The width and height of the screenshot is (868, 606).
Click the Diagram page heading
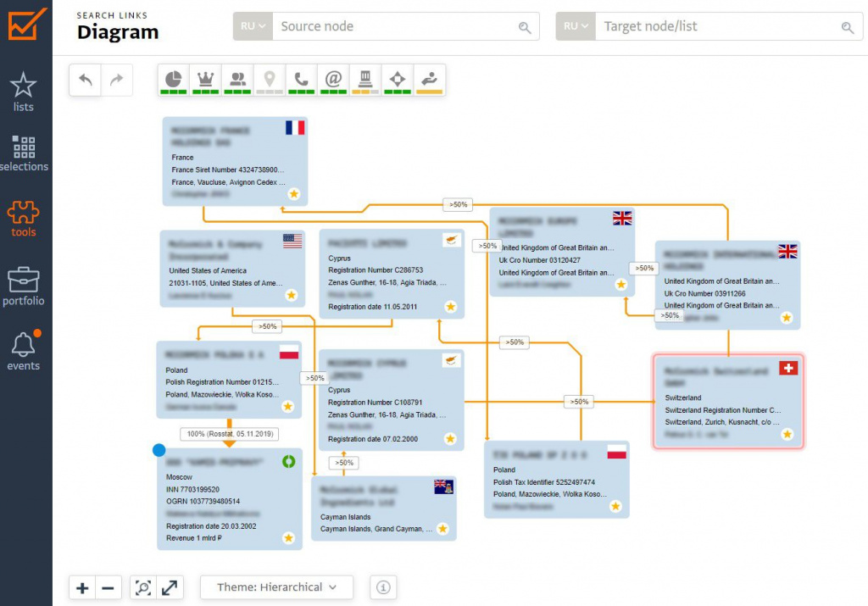coord(118,32)
